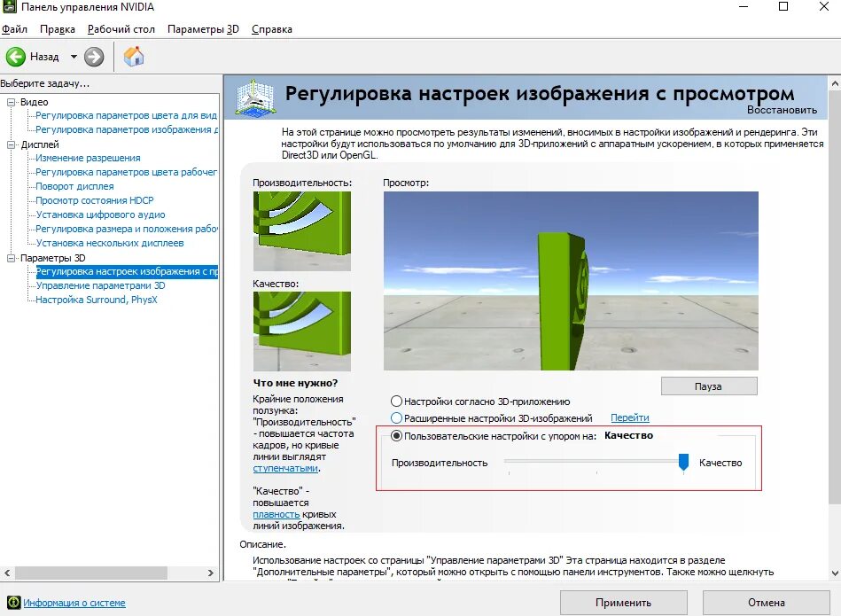Image resolution: width=841 pixels, height=616 pixels.
Task: Click the performance-quality slider handle
Action: pos(683,462)
